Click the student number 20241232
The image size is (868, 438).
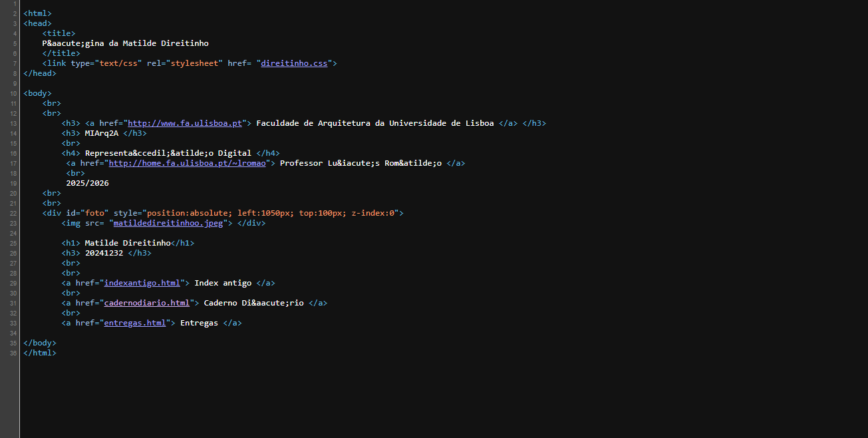click(x=104, y=253)
